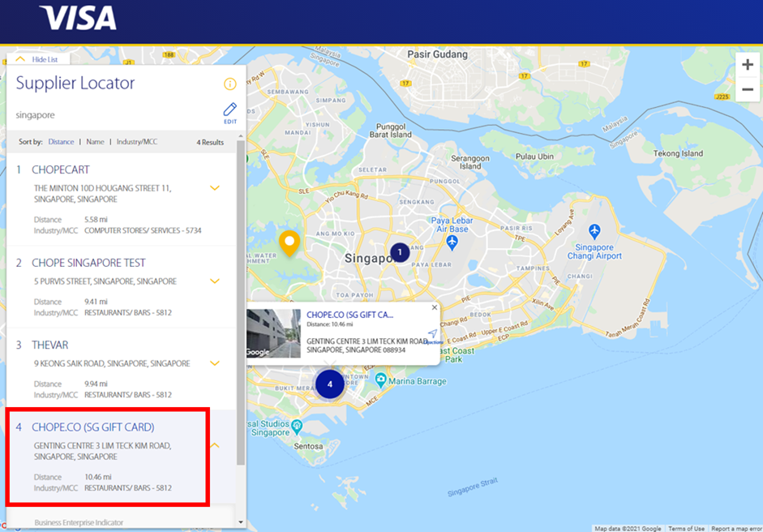Image resolution: width=763 pixels, height=532 pixels.
Task: Click the supplier list scrollbar thumb
Action: click(x=241, y=302)
